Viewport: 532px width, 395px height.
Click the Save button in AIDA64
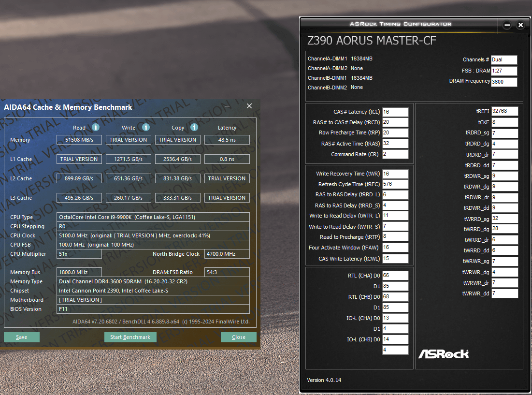[22, 337]
